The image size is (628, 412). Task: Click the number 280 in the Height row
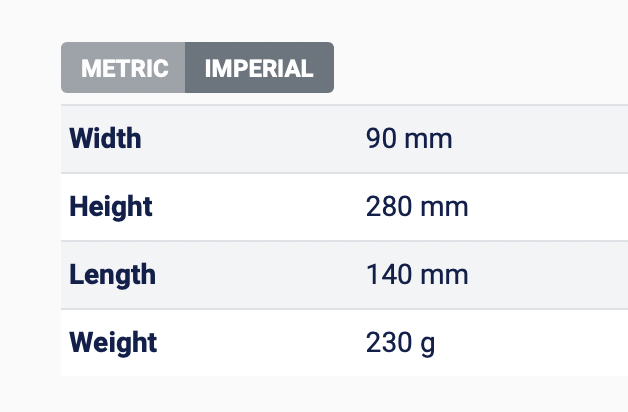(388, 207)
